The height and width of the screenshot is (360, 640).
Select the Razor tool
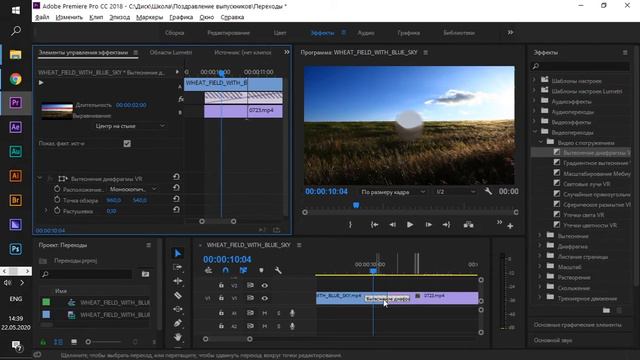(178, 295)
